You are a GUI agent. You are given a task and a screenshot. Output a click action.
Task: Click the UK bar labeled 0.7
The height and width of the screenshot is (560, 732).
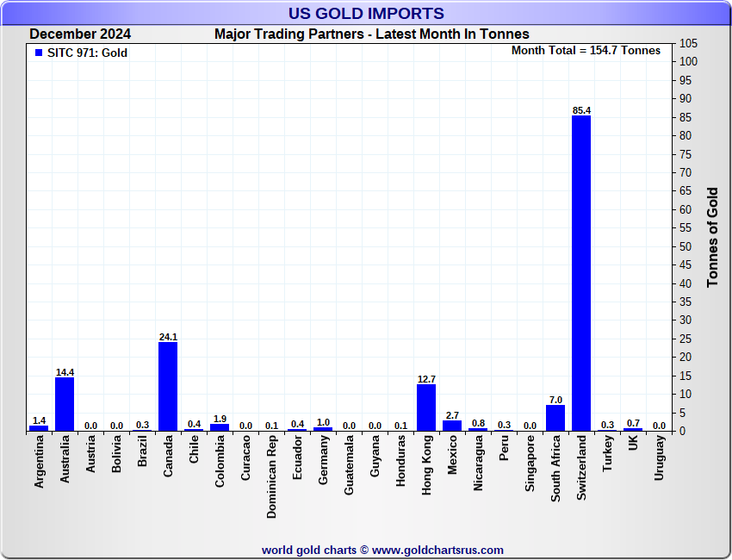pyautogui.click(x=633, y=430)
